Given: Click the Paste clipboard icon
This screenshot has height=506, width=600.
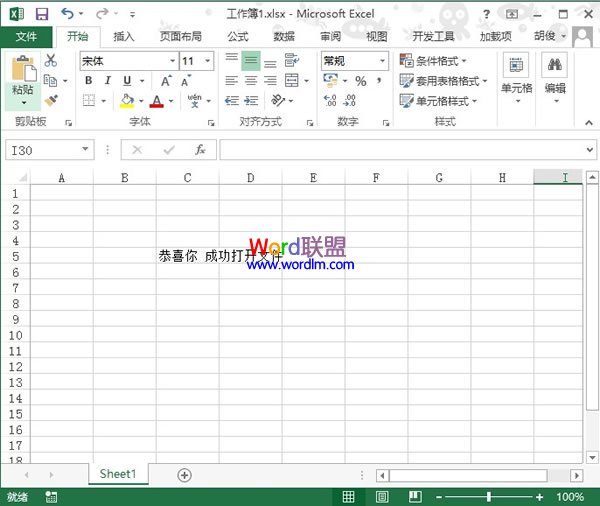Looking at the screenshot, I should [x=24, y=69].
